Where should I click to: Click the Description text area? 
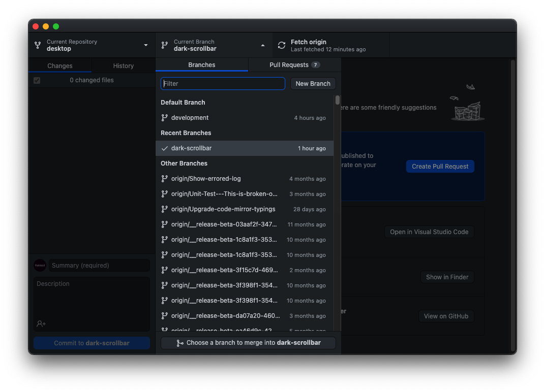pos(92,304)
